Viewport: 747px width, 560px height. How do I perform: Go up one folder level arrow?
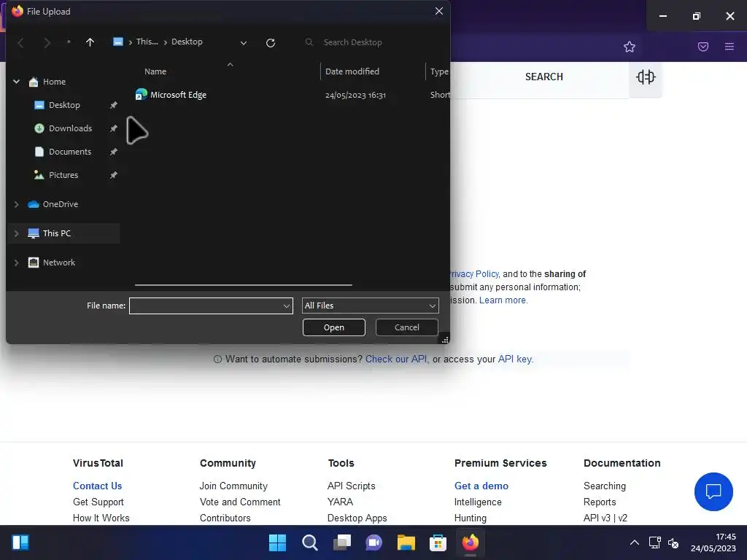coord(90,42)
